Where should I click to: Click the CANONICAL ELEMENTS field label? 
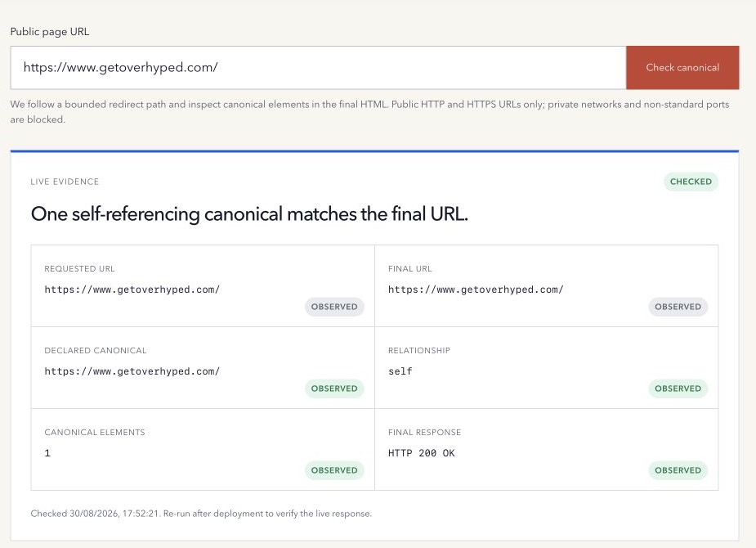[95, 432]
